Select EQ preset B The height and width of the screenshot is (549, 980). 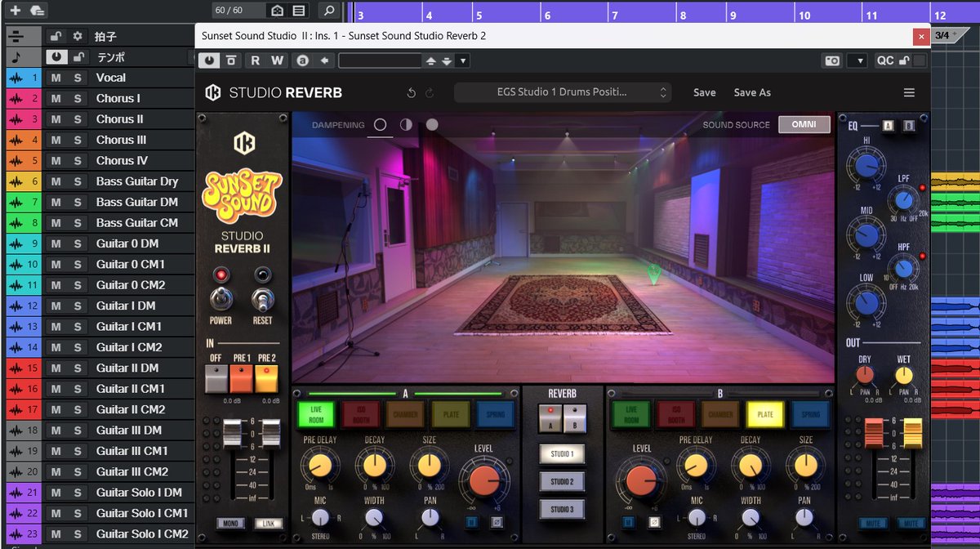(x=908, y=127)
